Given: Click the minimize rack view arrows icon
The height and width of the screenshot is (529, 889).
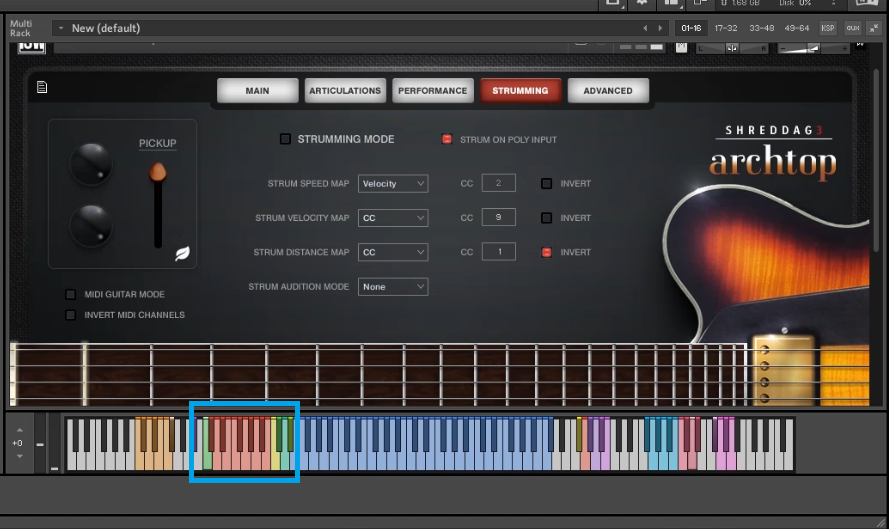Looking at the screenshot, I should (874, 28).
